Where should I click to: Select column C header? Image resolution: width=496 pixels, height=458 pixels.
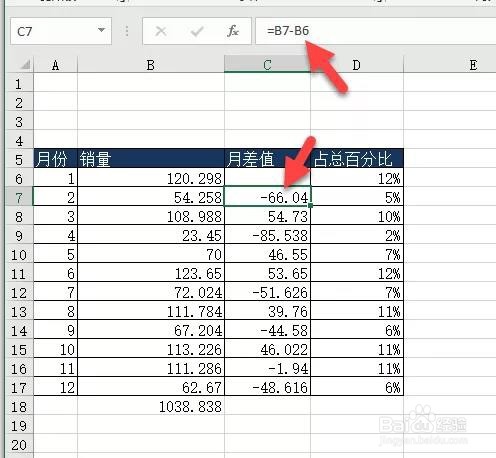[x=267, y=64]
